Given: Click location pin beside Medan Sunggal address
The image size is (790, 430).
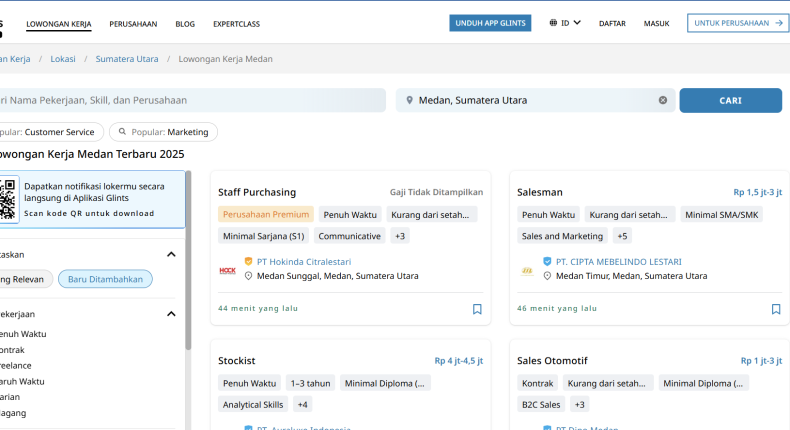Looking at the screenshot, I should [x=248, y=276].
